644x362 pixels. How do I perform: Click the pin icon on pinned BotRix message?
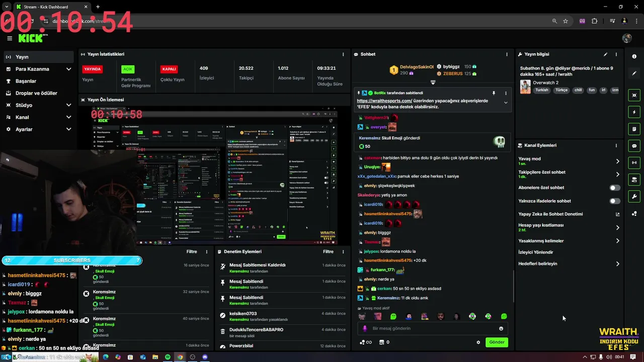pyautogui.click(x=494, y=93)
